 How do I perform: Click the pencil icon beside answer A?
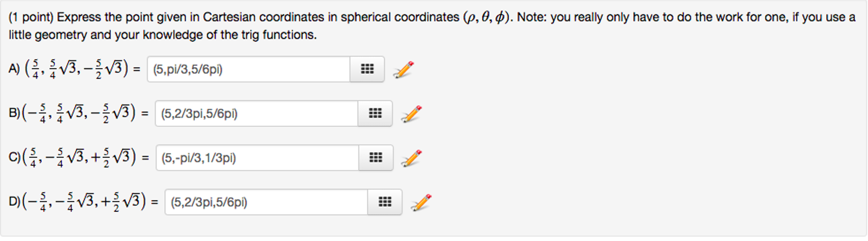403,69
